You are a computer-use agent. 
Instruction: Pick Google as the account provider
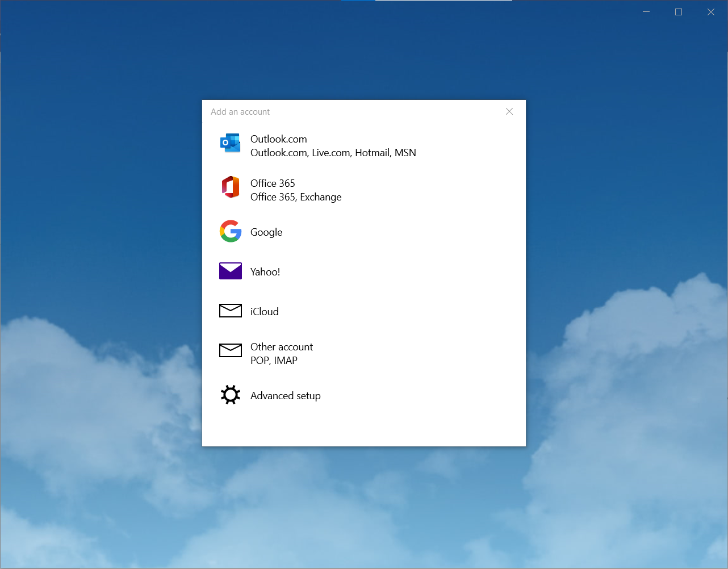click(364, 232)
